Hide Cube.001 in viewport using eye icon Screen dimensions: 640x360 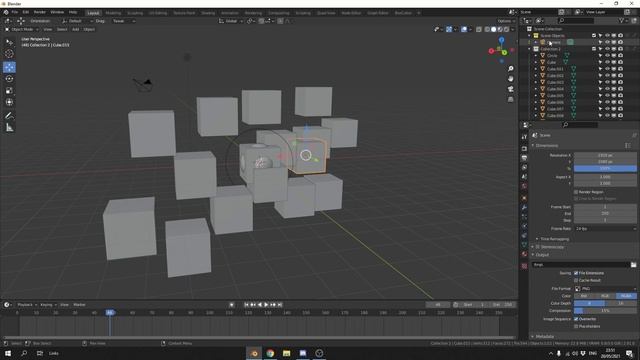607,69
